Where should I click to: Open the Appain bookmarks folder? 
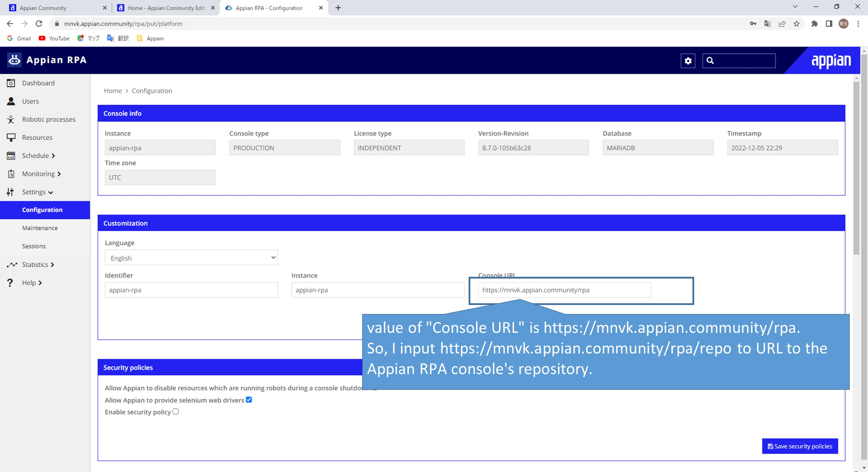click(x=150, y=38)
